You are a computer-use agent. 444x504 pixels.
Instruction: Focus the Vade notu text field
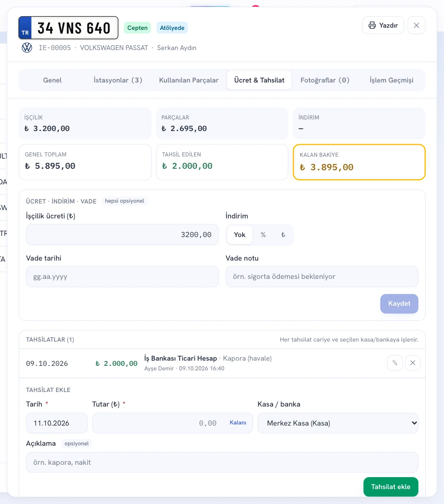322,277
